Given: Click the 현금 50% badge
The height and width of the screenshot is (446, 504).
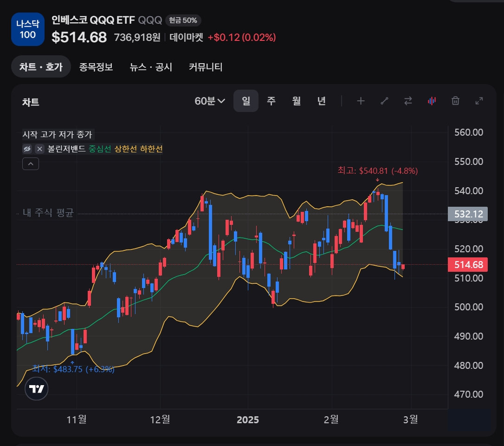Looking at the screenshot, I should point(183,20).
